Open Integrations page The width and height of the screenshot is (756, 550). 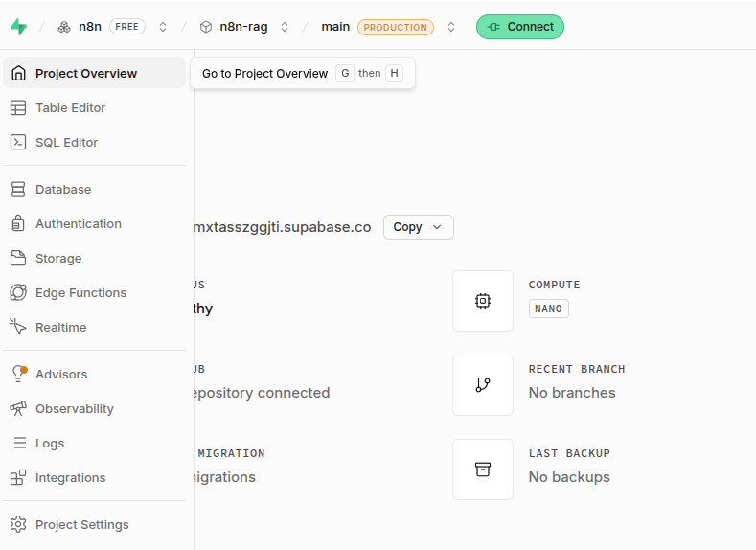click(x=95, y=478)
